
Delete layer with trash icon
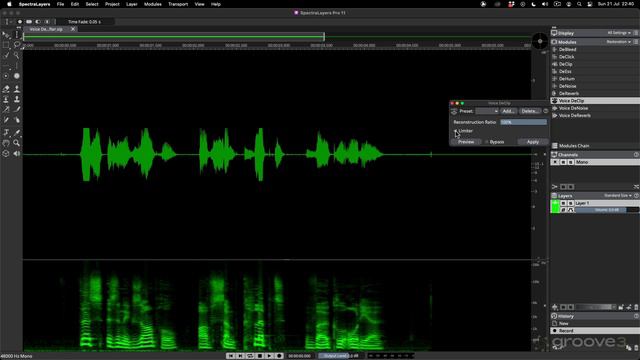click(636, 307)
